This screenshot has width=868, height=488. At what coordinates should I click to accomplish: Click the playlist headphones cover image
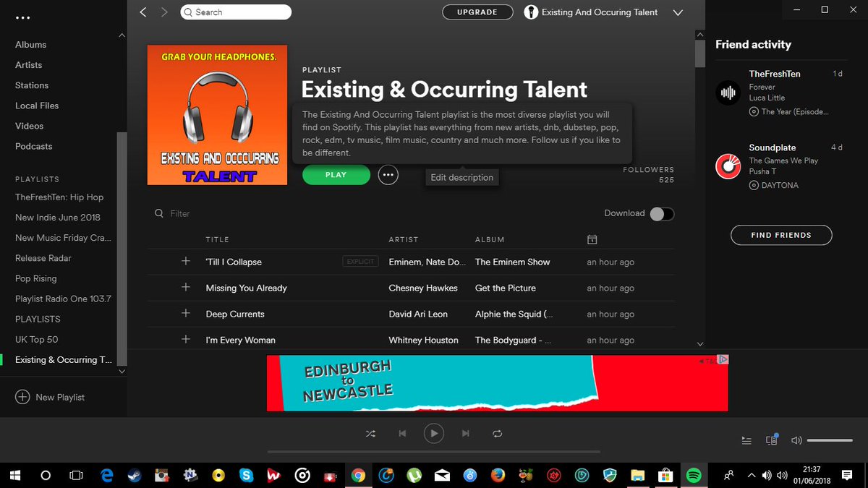pos(217,115)
